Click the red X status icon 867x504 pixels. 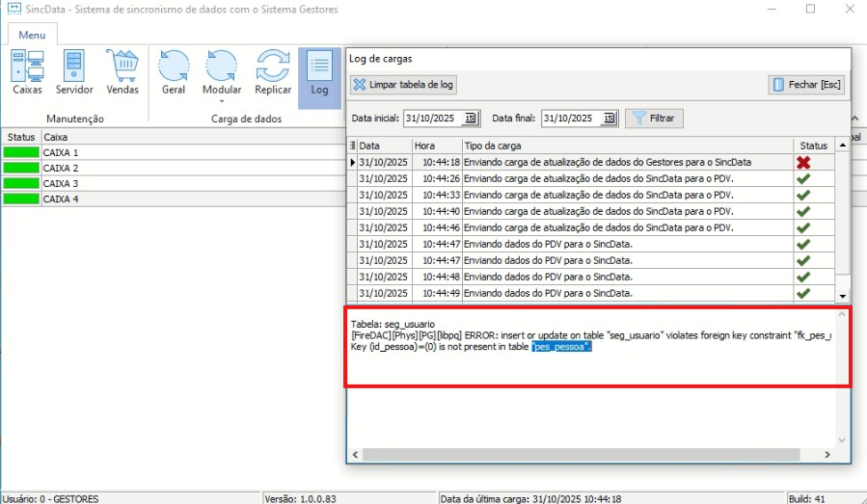tap(802, 162)
